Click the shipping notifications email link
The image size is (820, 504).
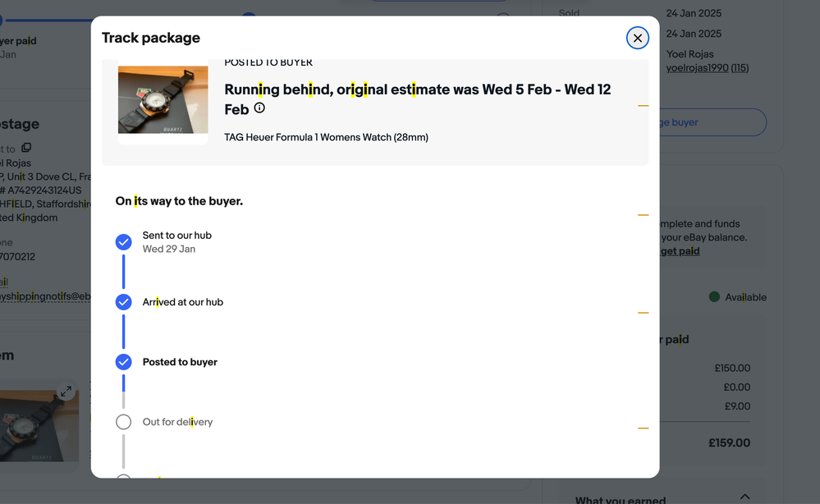pos(45,296)
